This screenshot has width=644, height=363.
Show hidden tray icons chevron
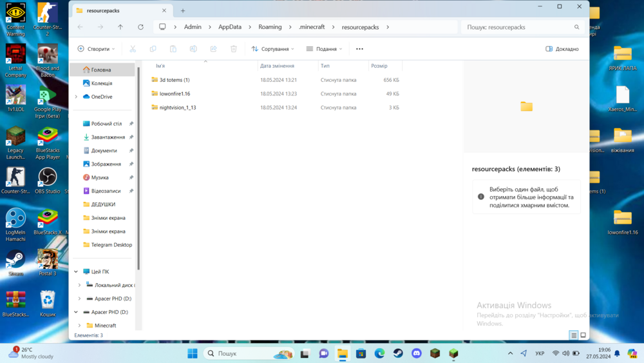point(510,353)
